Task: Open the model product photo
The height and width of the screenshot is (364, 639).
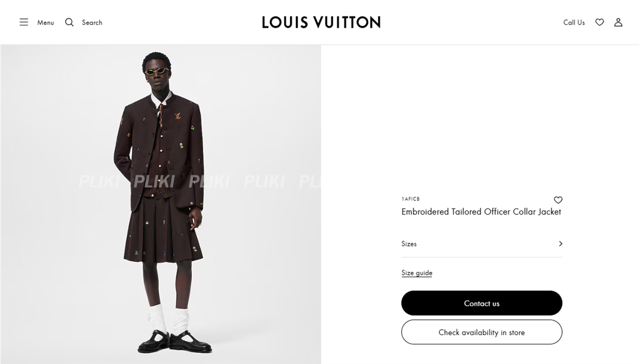Action: tap(160, 204)
